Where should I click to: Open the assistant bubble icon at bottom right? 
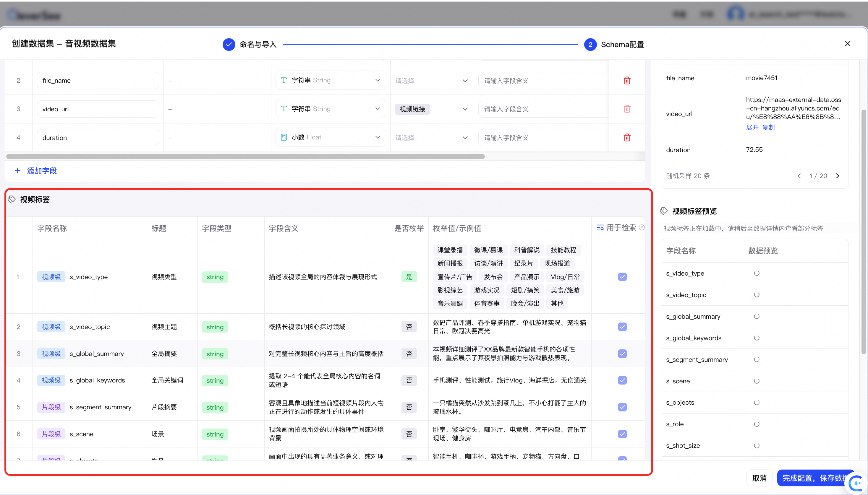[x=857, y=483]
